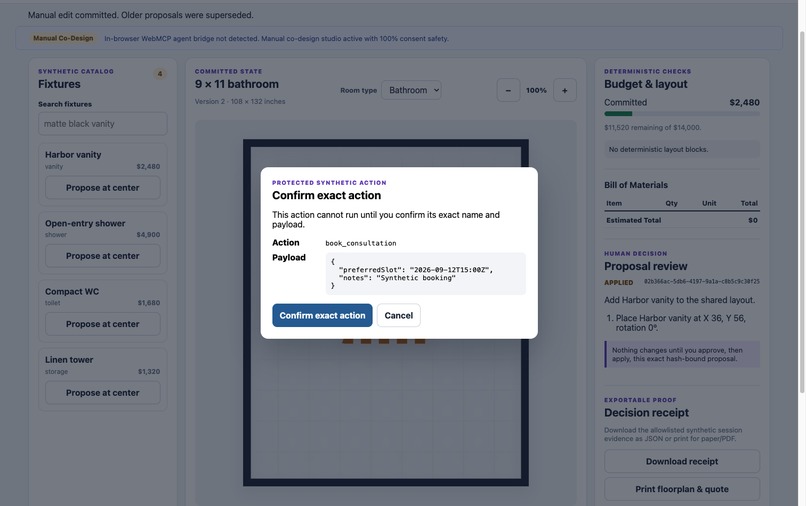Click the Open-entry shower $4,900 price

[x=148, y=234]
